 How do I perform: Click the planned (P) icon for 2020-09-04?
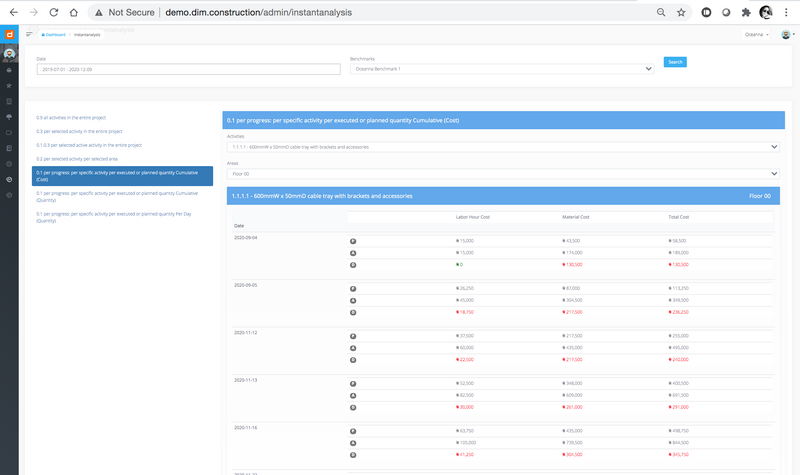click(353, 241)
